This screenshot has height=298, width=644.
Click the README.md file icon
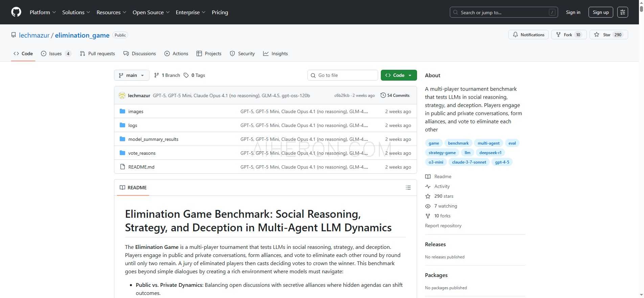[122, 167]
